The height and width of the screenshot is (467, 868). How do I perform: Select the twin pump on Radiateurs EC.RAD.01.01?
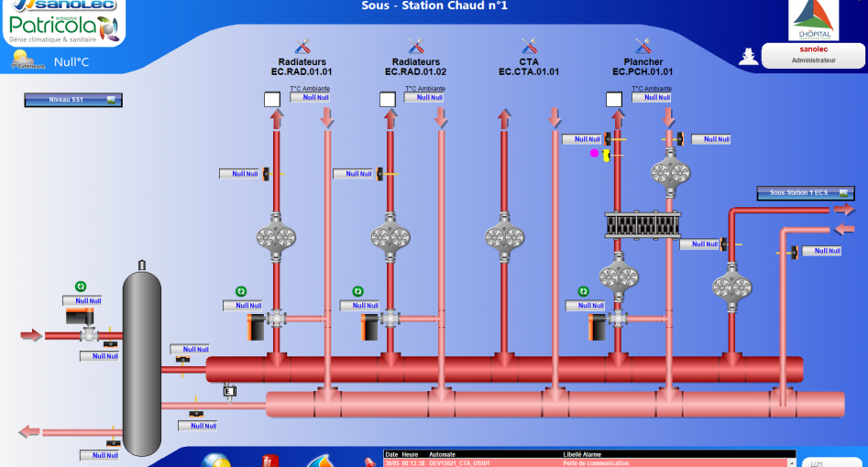[x=276, y=236]
